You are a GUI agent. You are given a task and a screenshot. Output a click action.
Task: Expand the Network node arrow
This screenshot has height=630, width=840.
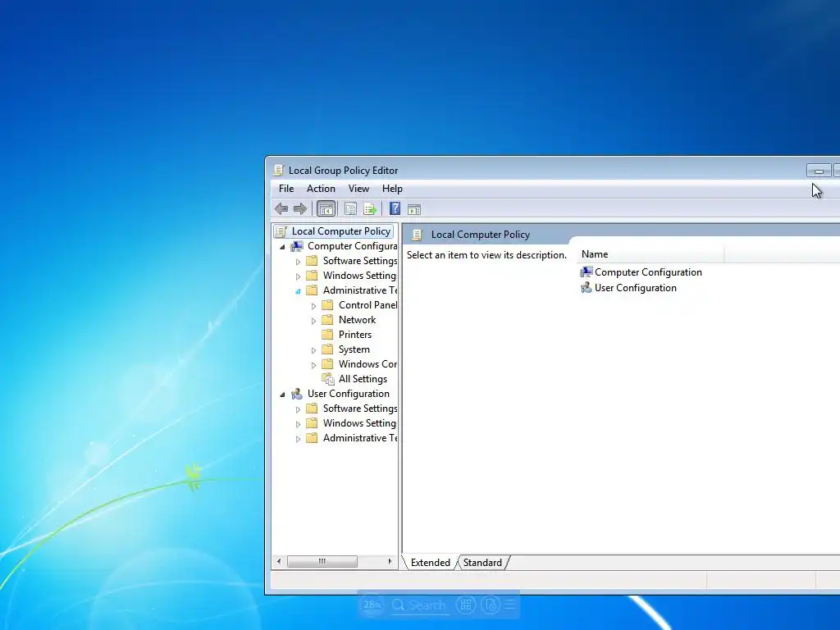click(x=314, y=321)
